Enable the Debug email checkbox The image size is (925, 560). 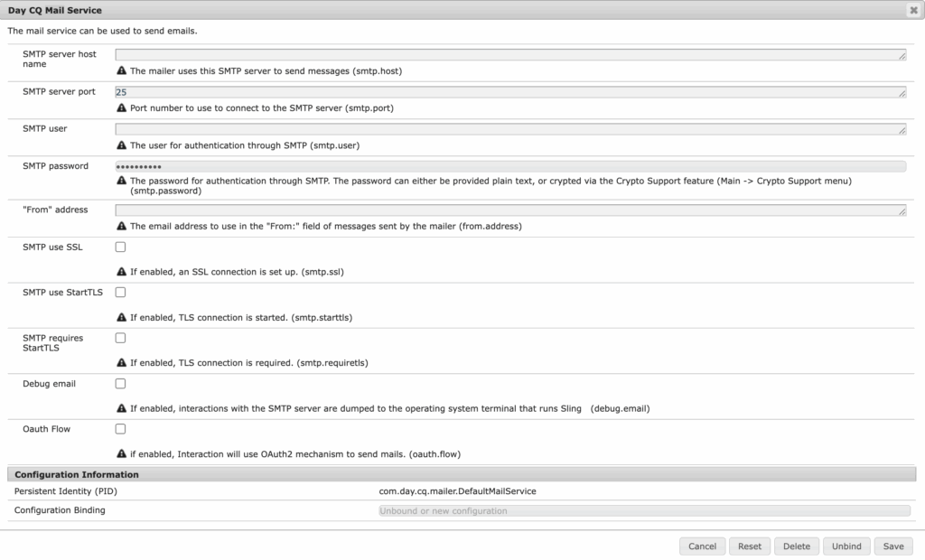tap(121, 384)
